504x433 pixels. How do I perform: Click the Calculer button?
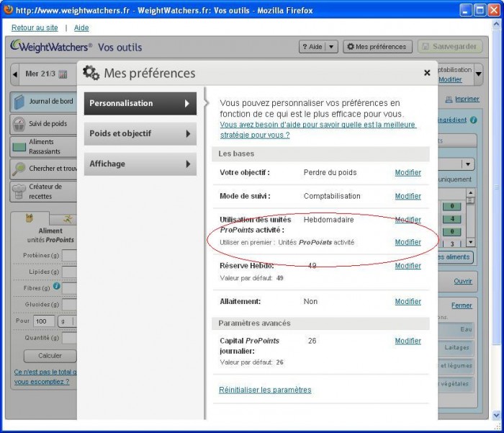coord(50,356)
